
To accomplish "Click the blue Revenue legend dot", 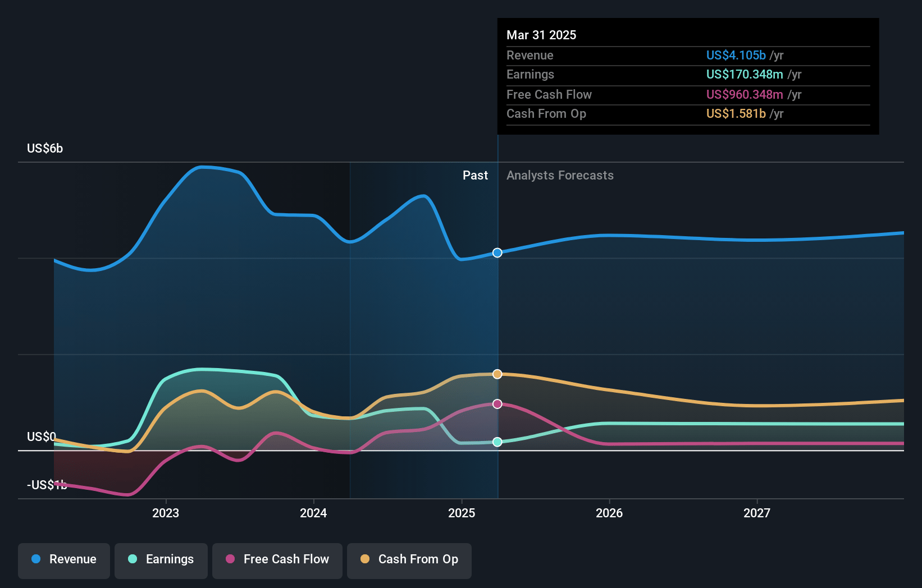I will click(x=36, y=559).
